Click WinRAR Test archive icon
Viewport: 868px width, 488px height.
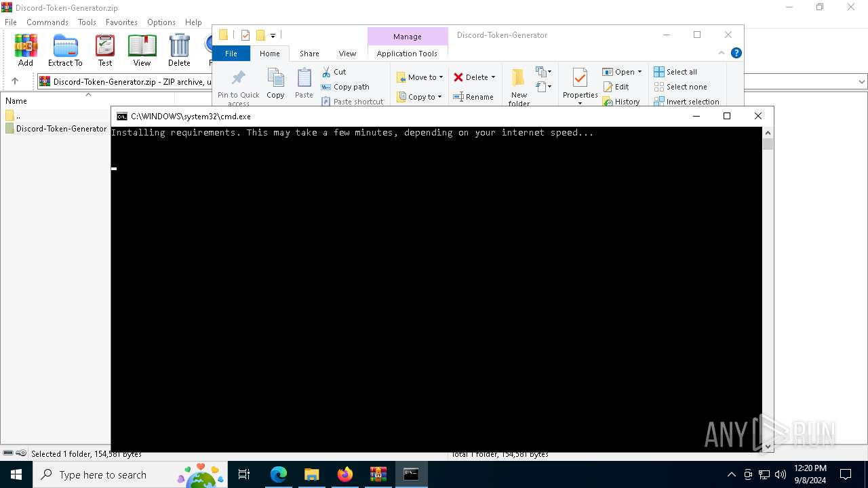tap(105, 50)
